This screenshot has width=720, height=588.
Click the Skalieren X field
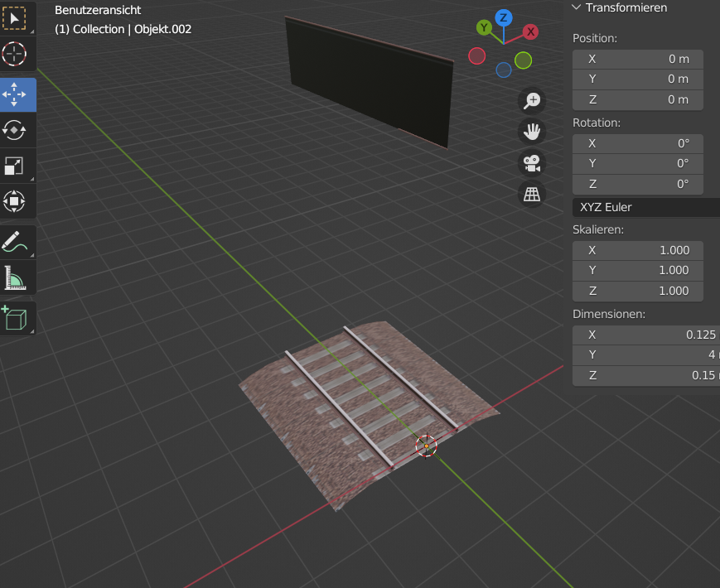[x=638, y=250]
